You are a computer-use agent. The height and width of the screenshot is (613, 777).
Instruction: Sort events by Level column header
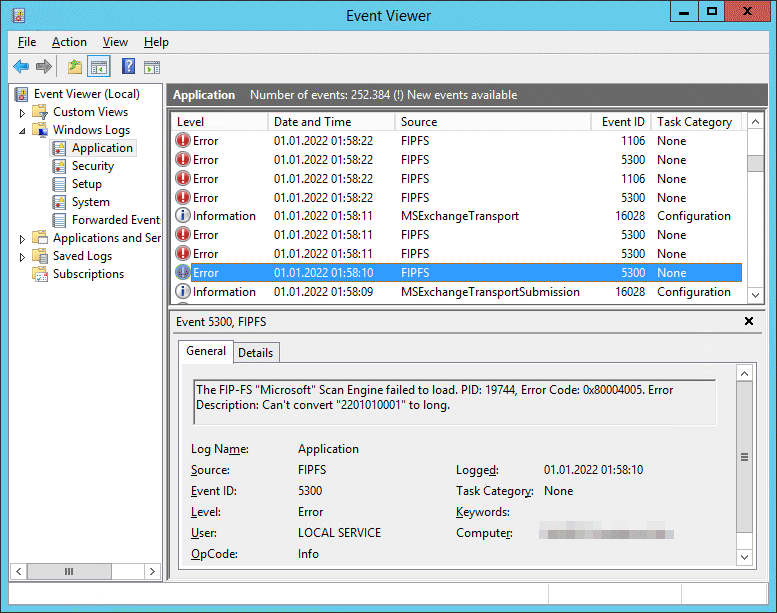(x=219, y=122)
